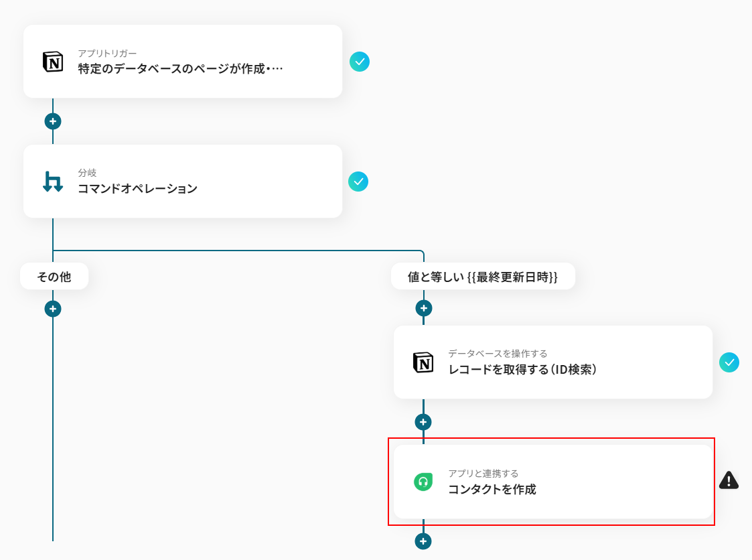Add a step below コンタクトを作成 card
This screenshot has height=560, width=752.
[423, 541]
